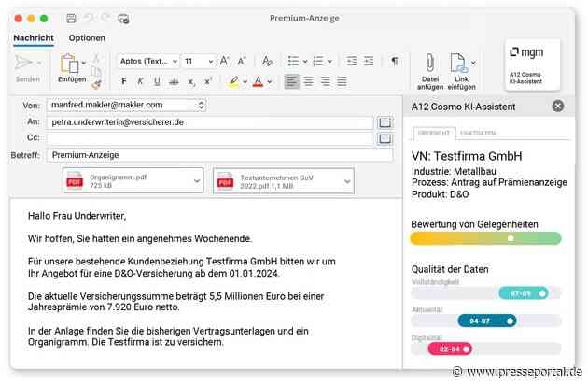Open Einfügen paste options dropdown arrow
Screen dimensions: 588x385
click(84, 63)
